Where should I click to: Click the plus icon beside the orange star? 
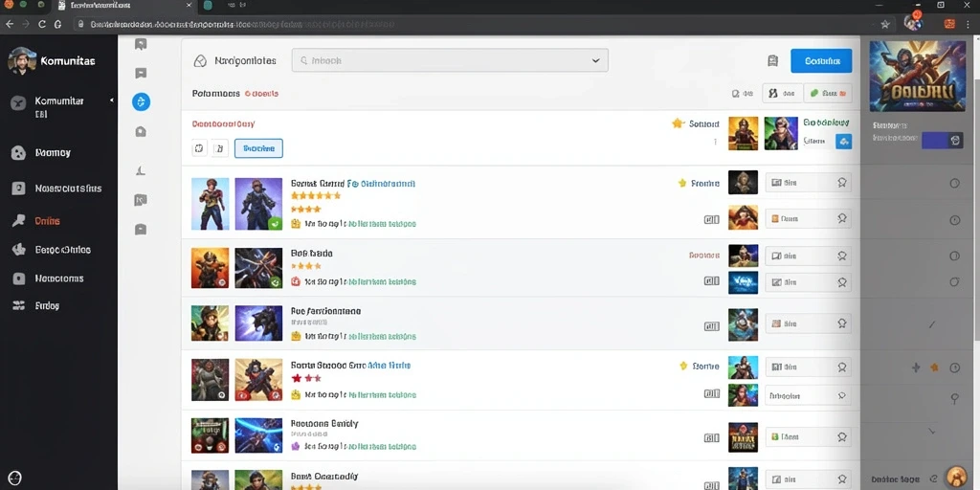(916, 367)
